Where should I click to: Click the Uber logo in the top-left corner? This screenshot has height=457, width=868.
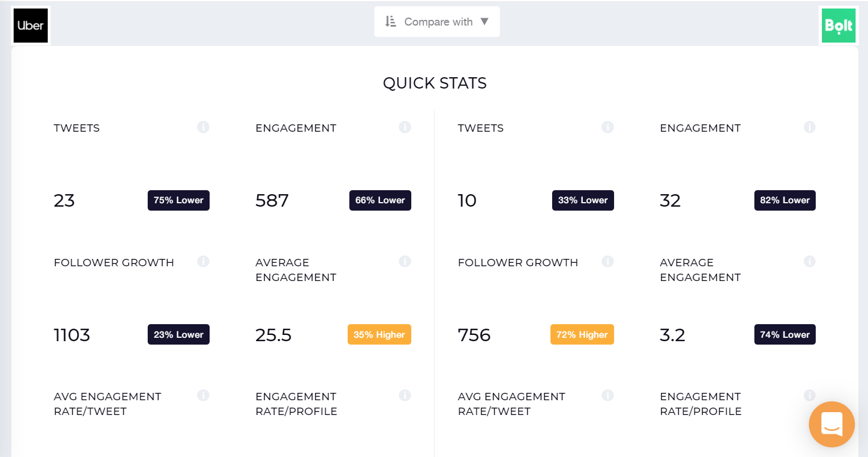pyautogui.click(x=31, y=25)
